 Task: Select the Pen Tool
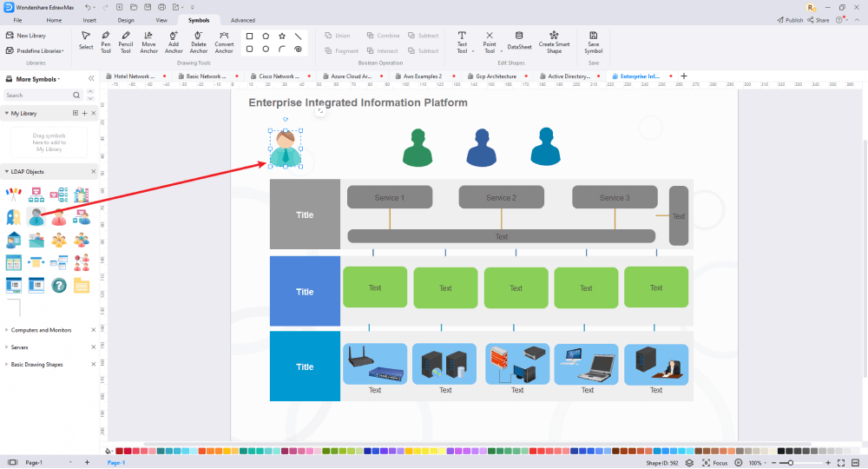point(106,41)
